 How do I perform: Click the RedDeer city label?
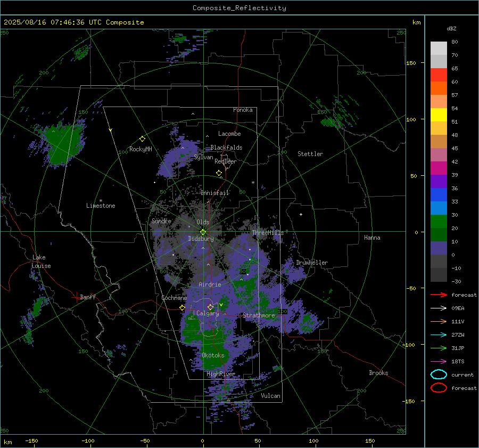(226, 161)
